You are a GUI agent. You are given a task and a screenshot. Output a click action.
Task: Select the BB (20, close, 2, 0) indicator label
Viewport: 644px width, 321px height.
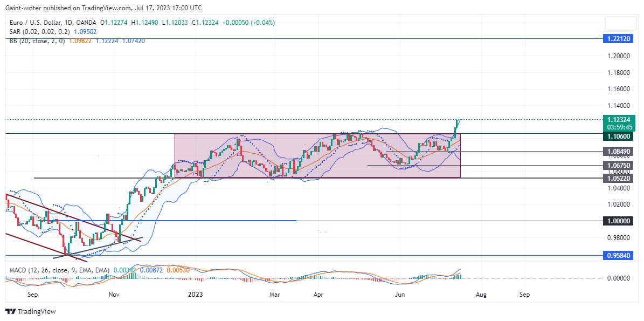(37, 40)
